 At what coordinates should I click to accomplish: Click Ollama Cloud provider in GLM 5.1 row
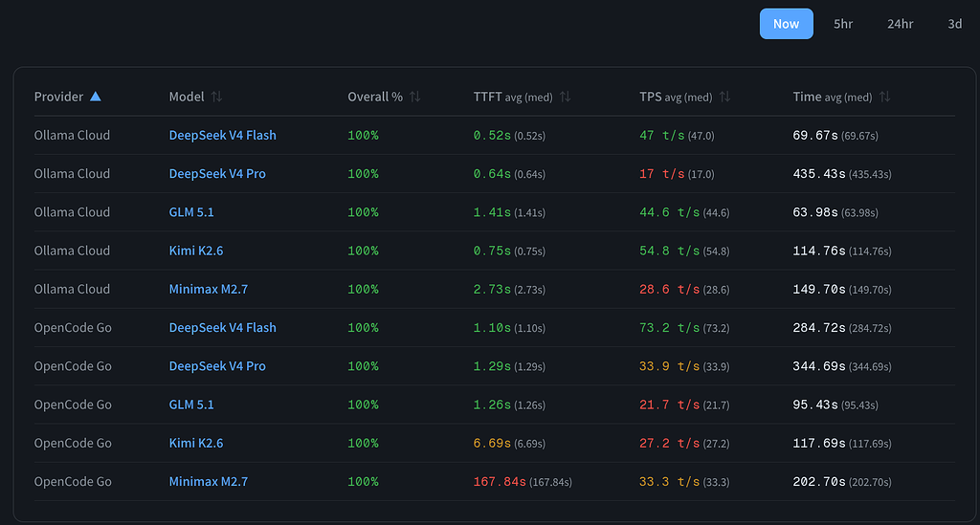[72, 212]
